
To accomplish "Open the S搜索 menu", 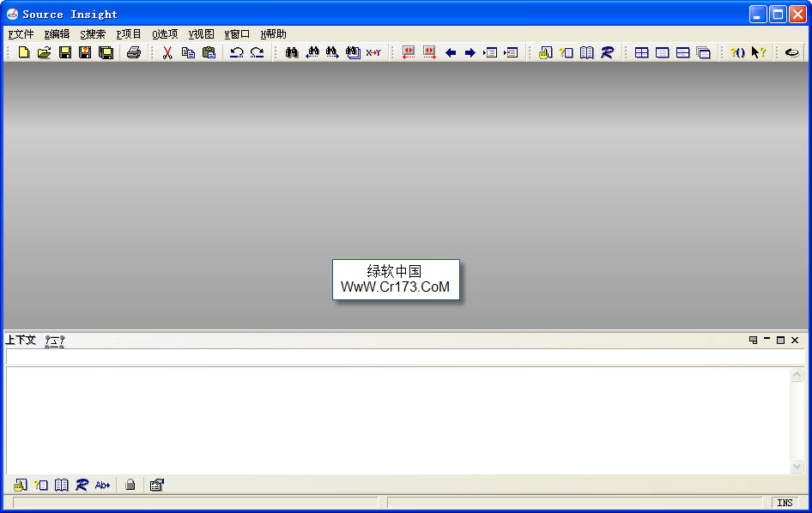I will tap(93, 34).
